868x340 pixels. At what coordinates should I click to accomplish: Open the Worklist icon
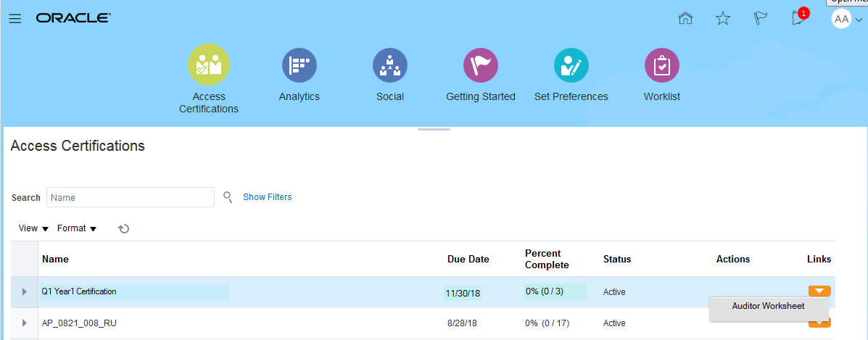[661, 65]
